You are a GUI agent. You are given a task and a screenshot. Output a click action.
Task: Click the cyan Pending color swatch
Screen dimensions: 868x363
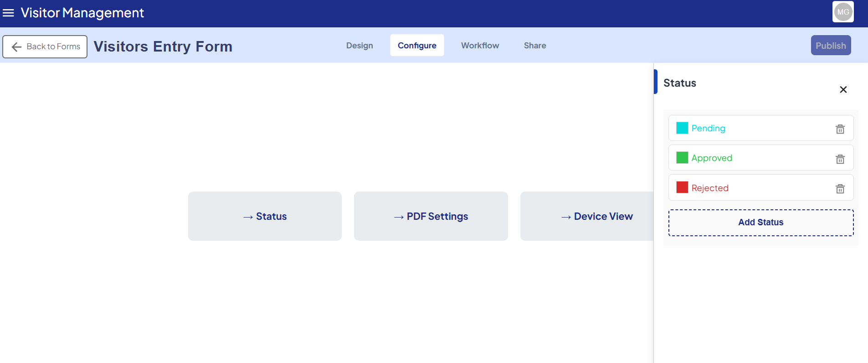(682, 128)
